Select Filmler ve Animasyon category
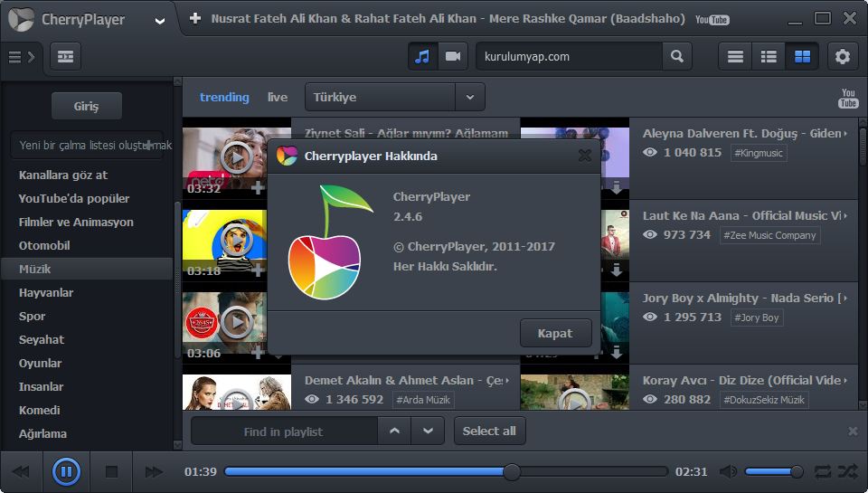 pos(76,223)
